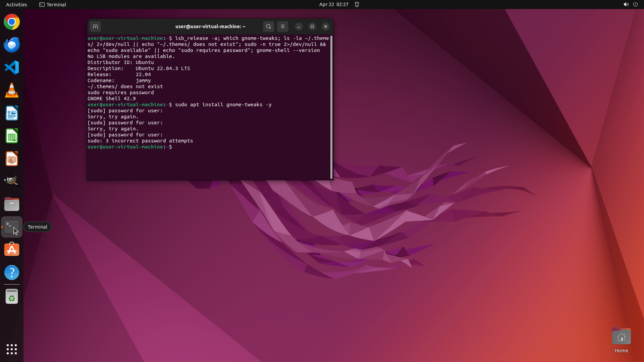Show all applications grid
This screenshot has height=362, width=644.
coord(12,349)
